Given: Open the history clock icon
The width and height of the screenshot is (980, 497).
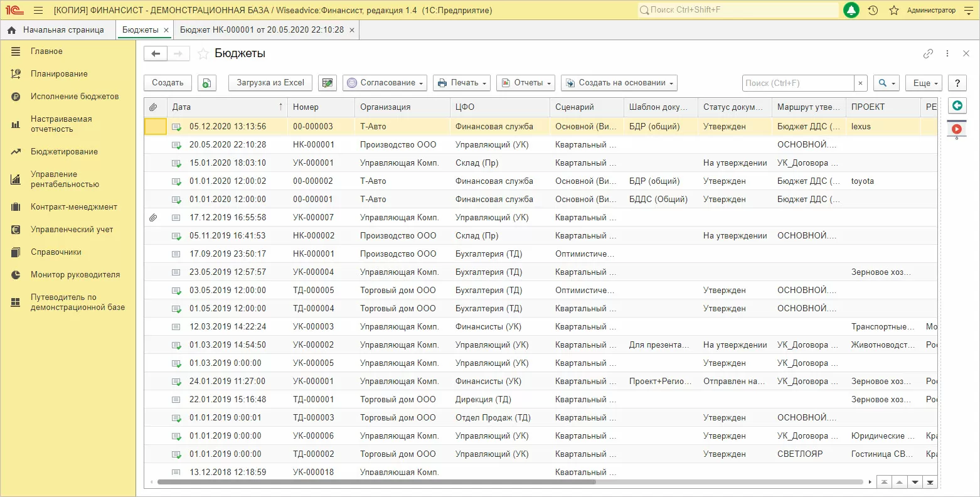Looking at the screenshot, I should click(x=873, y=10).
